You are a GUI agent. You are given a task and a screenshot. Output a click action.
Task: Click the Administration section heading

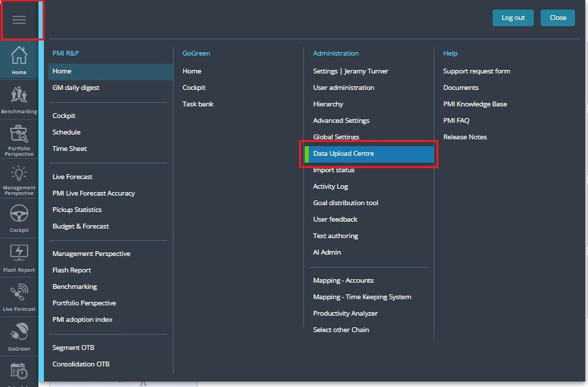coord(336,54)
